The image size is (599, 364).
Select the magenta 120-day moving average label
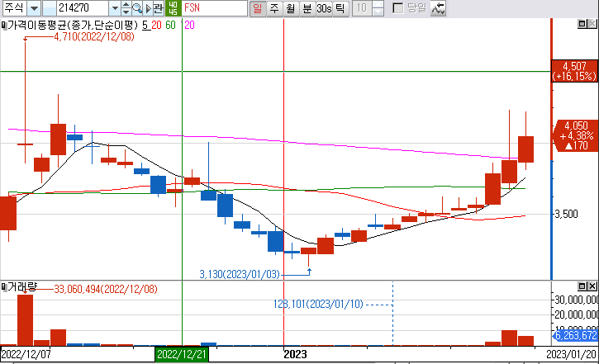pyautogui.click(x=189, y=26)
